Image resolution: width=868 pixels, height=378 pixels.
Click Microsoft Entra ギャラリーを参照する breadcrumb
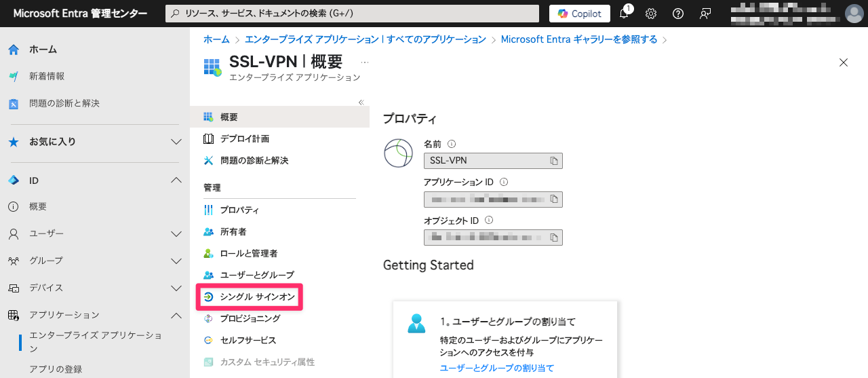[579, 39]
